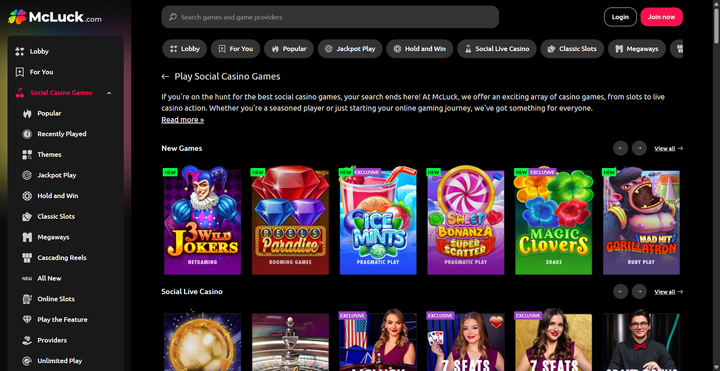Select the Hold and Win top tab
This screenshot has width=720, height=371.
click(420, 49)
